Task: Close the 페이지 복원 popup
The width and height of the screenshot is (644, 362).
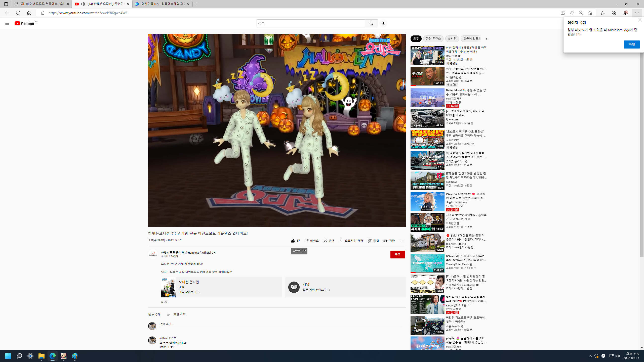Action: click(640, 20)
